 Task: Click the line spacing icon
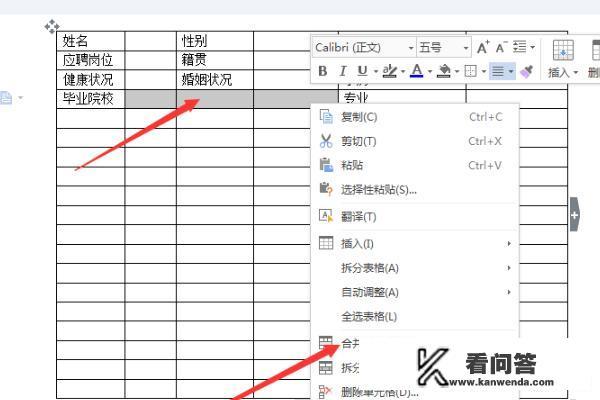(x=520, y=47)
